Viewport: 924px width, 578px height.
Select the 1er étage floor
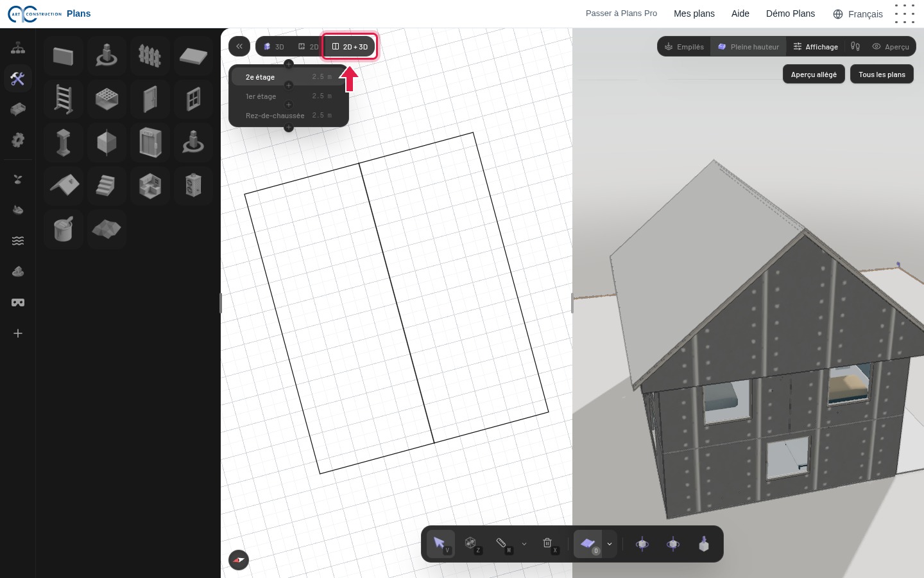289,96
